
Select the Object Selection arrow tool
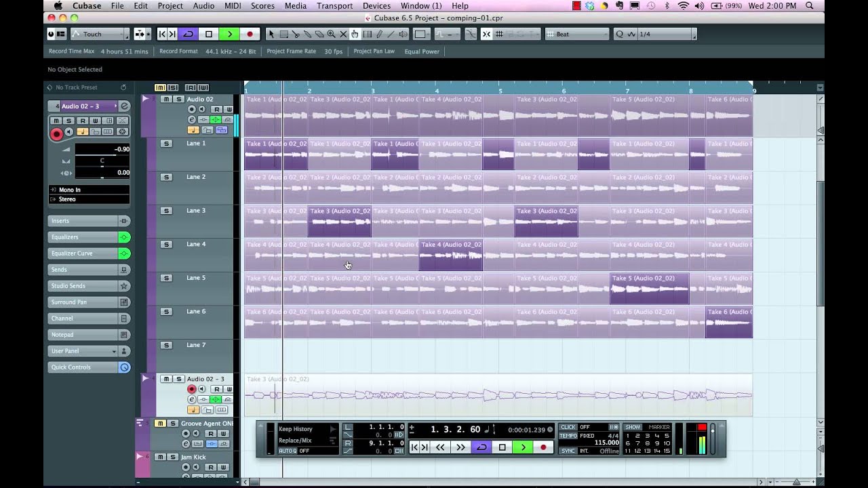(271, 34)
